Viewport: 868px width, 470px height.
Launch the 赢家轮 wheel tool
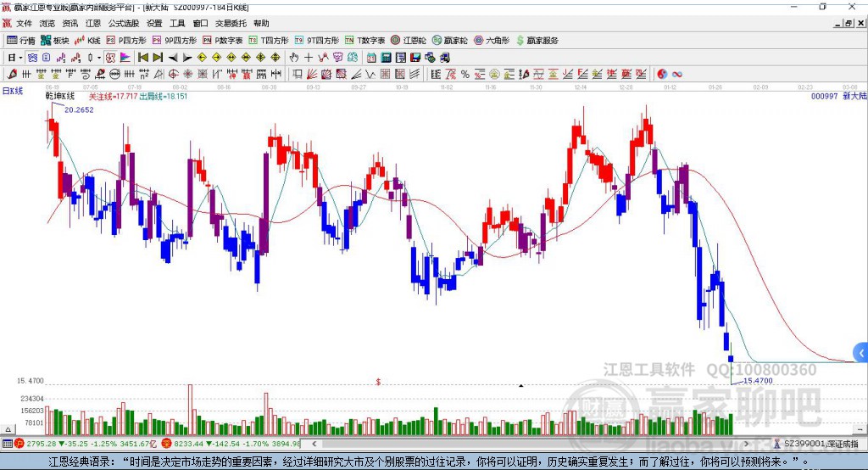[x=449, y=41]
